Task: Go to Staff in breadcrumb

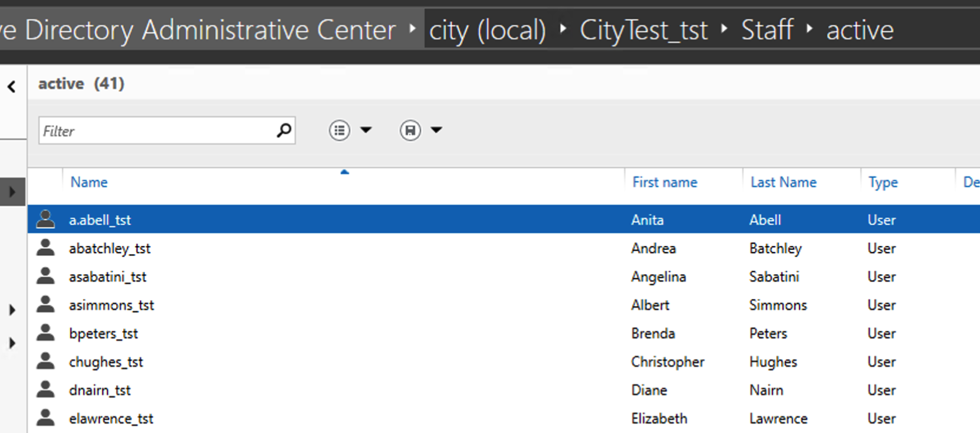Action: 767,30
